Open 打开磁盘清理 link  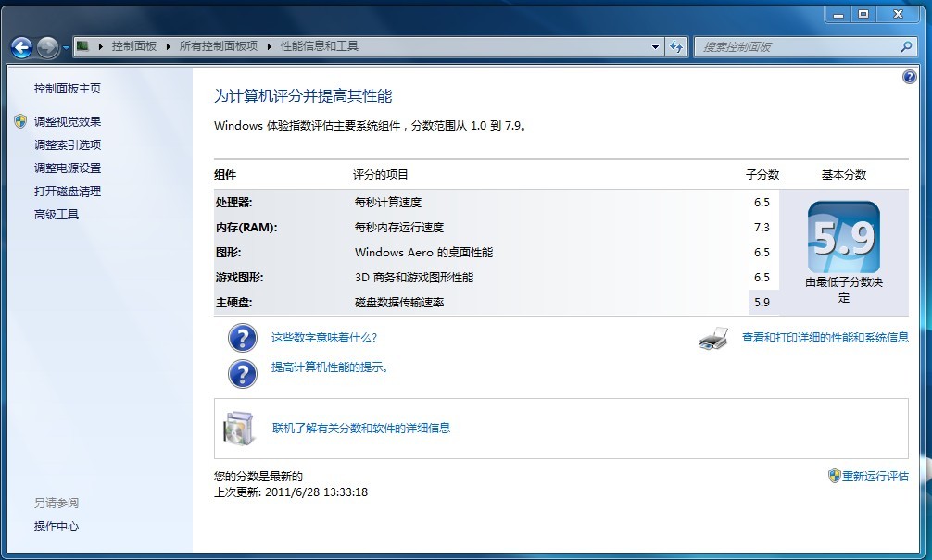67,191
